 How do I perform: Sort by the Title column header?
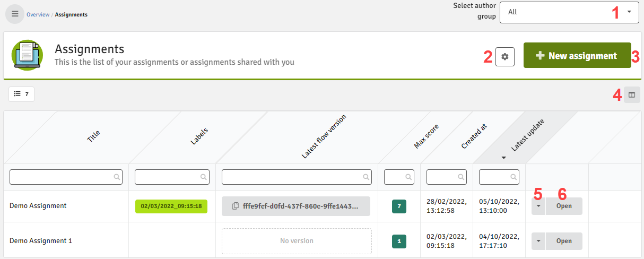tap(93, 136)
